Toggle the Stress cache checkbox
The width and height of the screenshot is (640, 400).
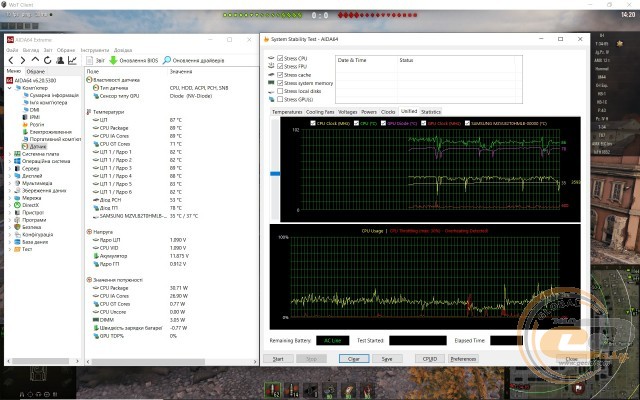click(280, 75)
